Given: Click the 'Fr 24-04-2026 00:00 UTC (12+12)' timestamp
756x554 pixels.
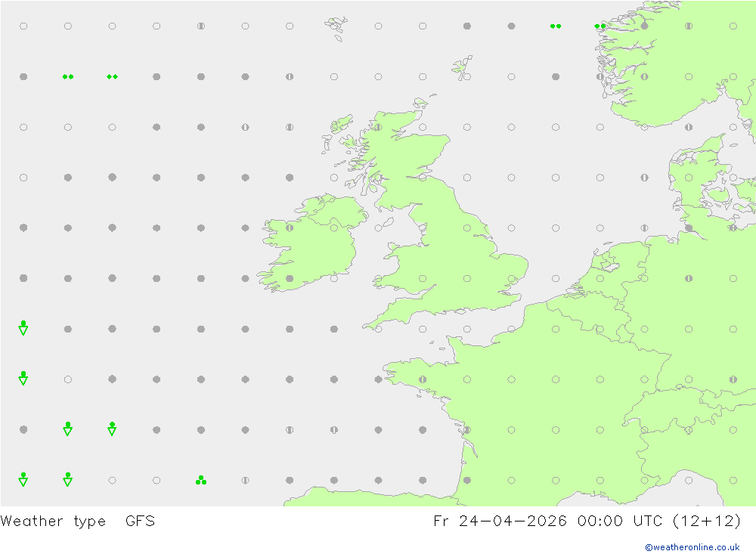Looking at the screenshot, I should click(x=587, y=522).
